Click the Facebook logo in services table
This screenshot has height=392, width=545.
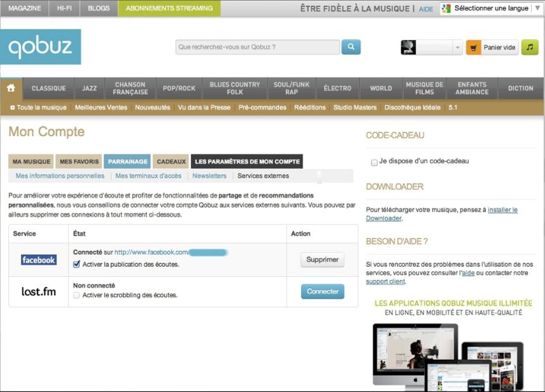pos(39,260)
